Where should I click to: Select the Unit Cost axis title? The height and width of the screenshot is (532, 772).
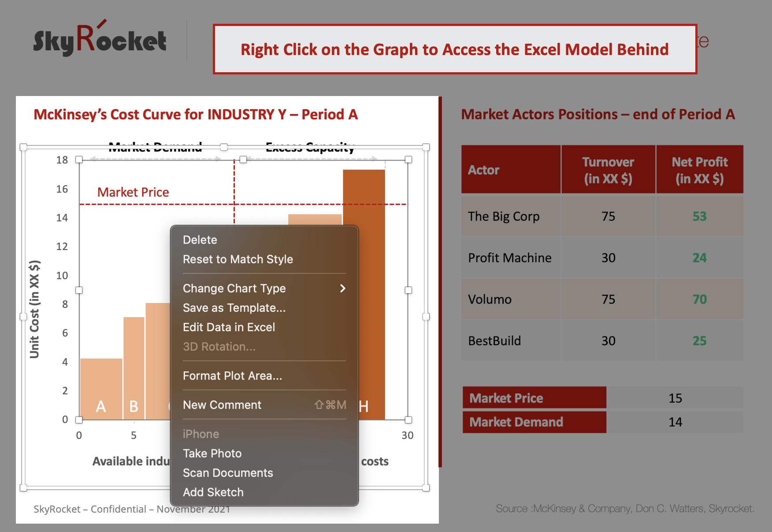[x=34, y=309]
